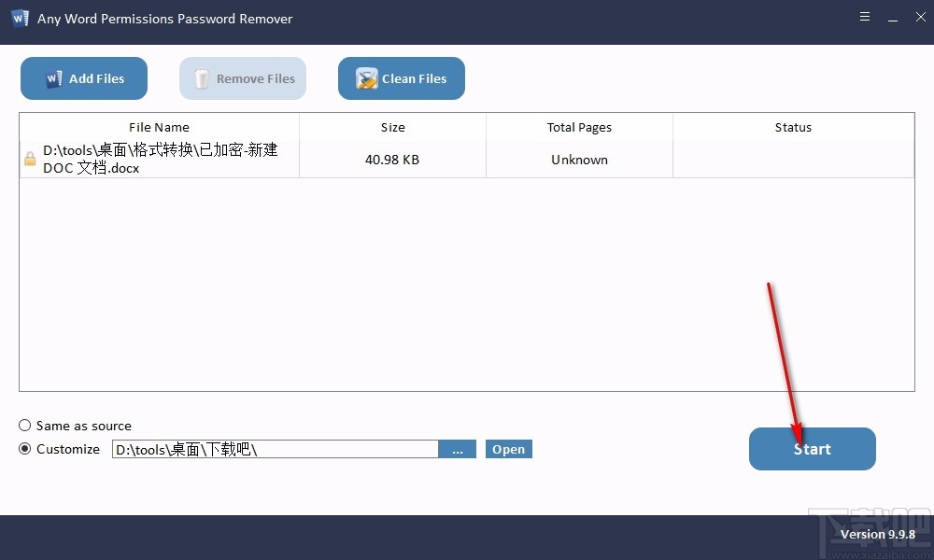Select the Same as source radio button
This screenshot has height=560, width=934.
coord(24,426)
